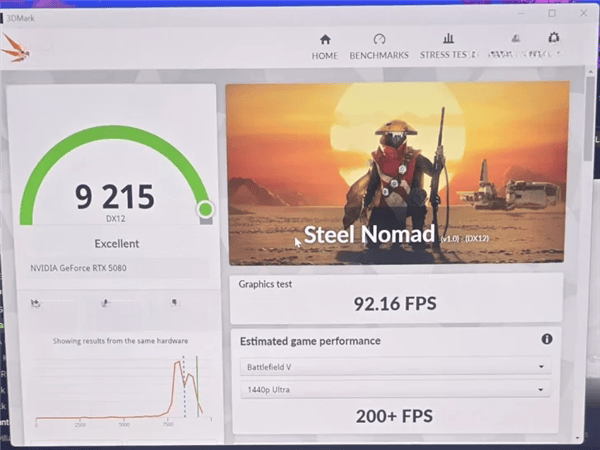Viewport: 600px width, 450px height.
Task: Open the Stress Tests bar-chart icon
Action: [x=448, y=38]
